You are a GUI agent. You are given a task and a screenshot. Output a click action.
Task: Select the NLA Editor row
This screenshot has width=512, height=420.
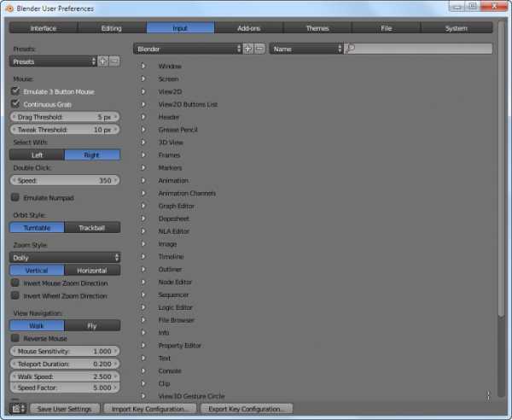click(174, 230)
